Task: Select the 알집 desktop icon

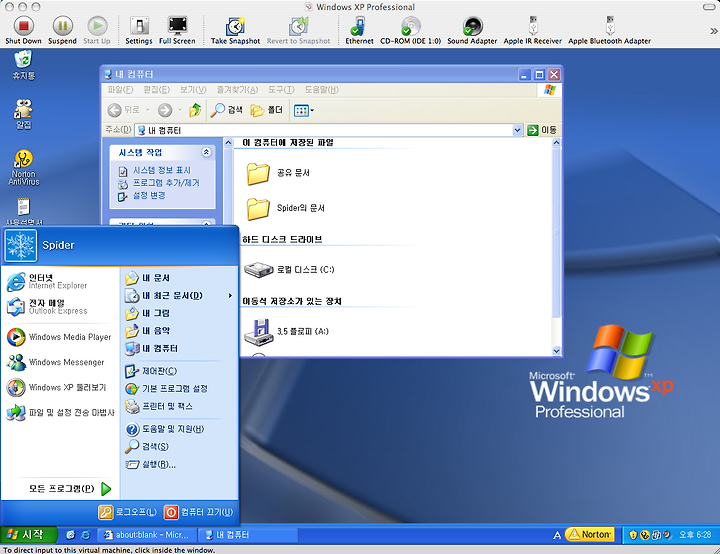Action: click(x=23, y=114)
